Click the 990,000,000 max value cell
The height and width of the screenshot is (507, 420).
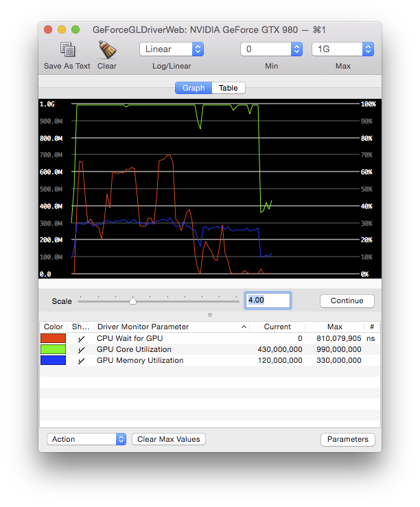[338, 349]
